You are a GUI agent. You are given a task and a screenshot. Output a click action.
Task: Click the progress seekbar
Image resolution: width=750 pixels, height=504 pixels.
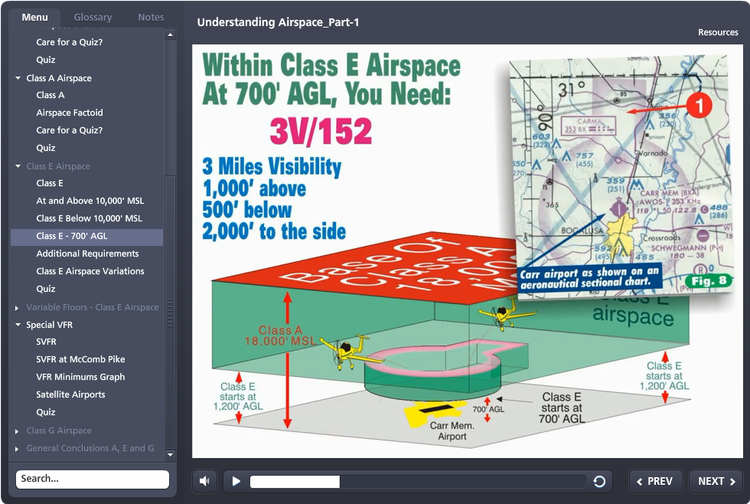(418, 481)
